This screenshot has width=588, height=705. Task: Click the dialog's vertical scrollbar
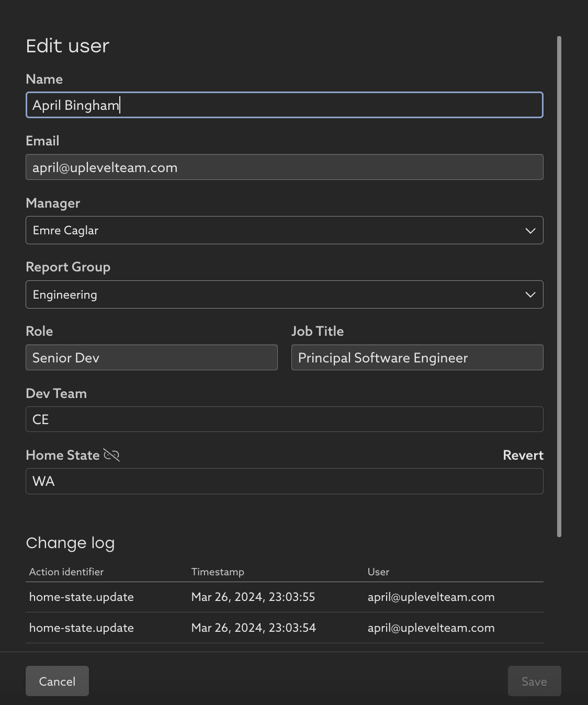pyautogui.click(x=559, y=286)
